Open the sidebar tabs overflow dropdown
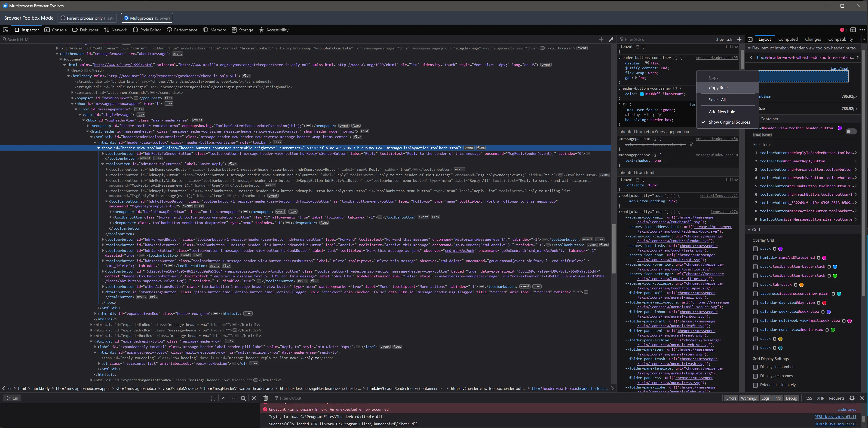 tap(864, 39)
